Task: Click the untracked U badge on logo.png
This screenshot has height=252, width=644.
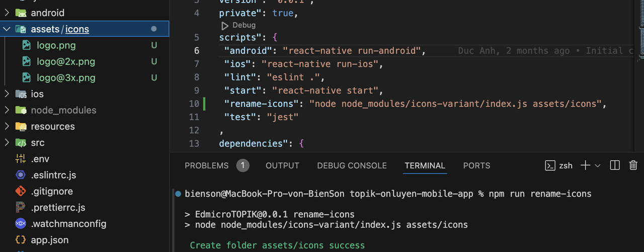Action: [x=154, y=45]
